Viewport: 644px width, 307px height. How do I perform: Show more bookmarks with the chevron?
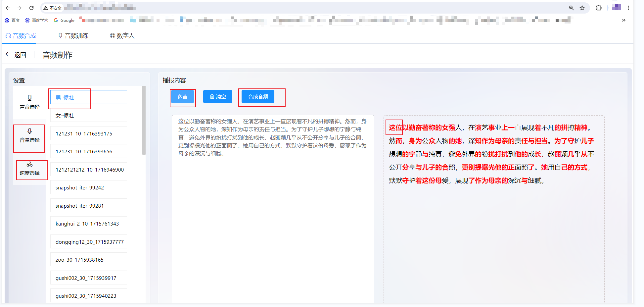pos(624,20)
